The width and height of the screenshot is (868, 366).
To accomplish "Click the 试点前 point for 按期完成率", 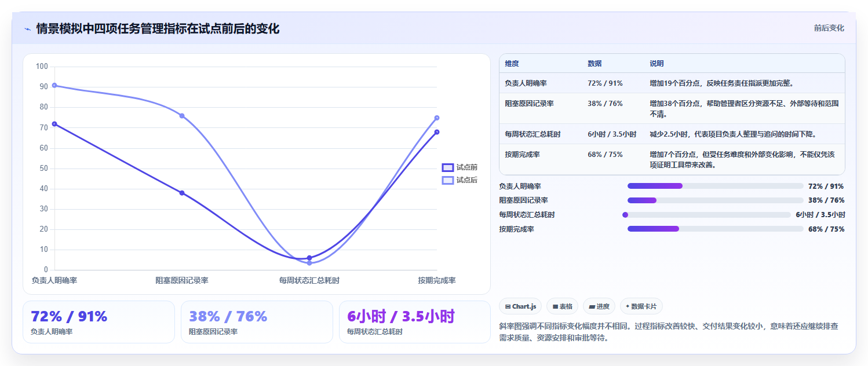I will click(x=437, y=132).
